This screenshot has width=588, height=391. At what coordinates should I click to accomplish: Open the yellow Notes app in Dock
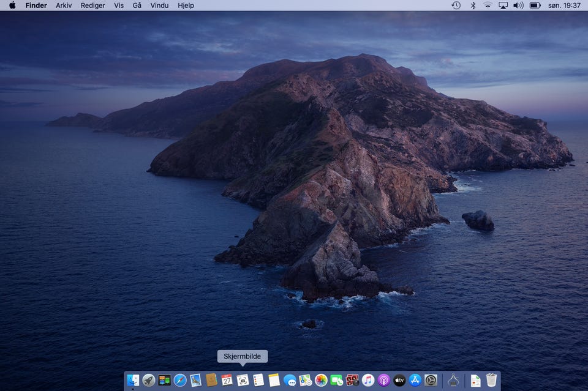[274, 381]
